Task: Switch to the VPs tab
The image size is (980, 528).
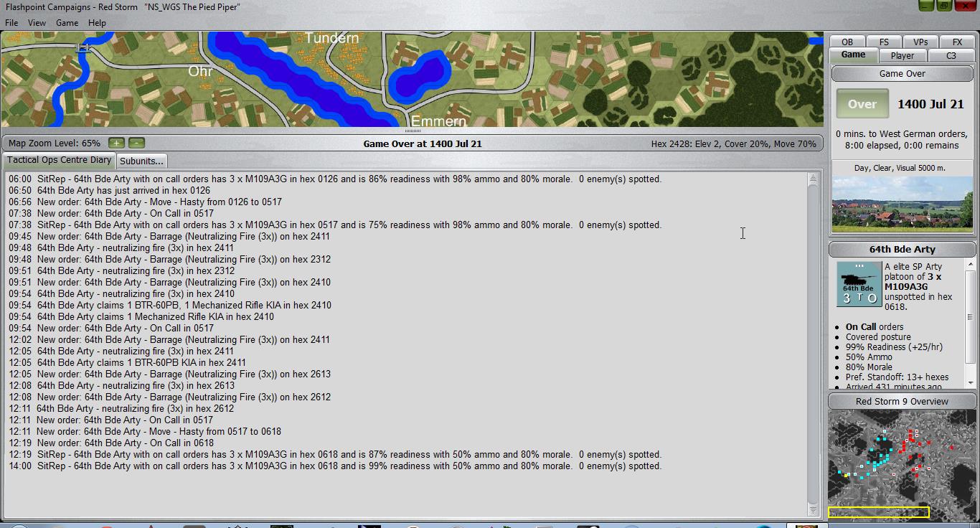Action: pos(920,42)
